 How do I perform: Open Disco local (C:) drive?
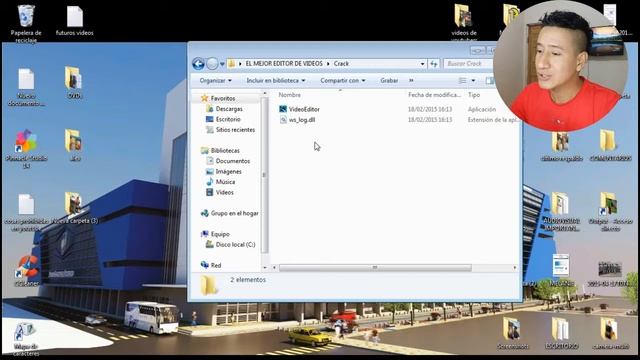[235, 244]
